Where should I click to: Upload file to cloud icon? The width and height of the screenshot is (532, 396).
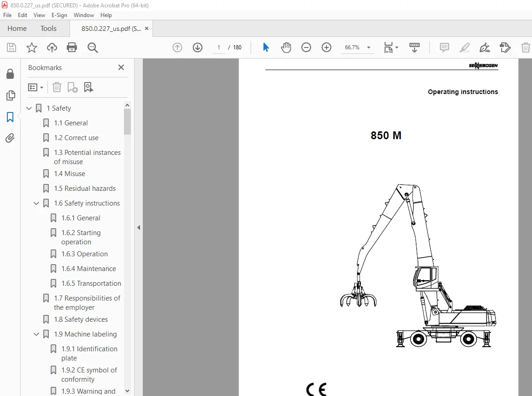(x=52, y=47)
